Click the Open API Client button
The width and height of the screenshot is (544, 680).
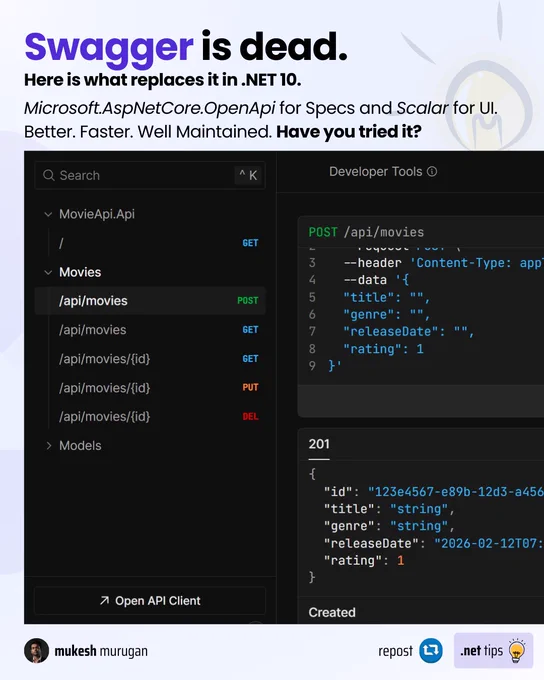[150, 601]
